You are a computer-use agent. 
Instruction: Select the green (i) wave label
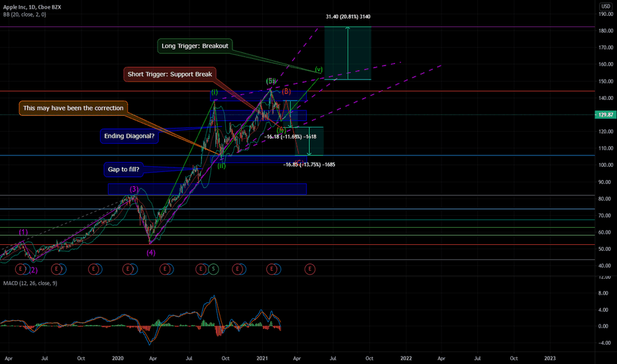tap(214, 93)
